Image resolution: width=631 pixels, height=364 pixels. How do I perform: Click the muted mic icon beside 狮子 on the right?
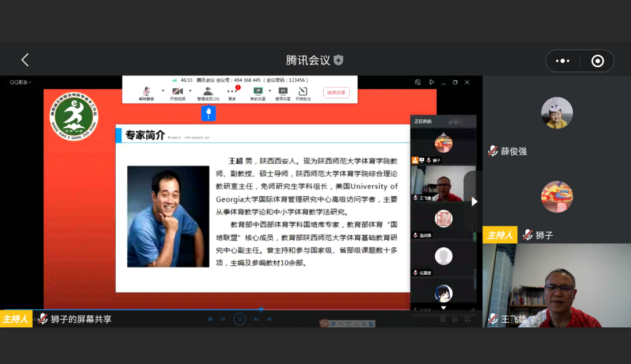coord(528,235)
